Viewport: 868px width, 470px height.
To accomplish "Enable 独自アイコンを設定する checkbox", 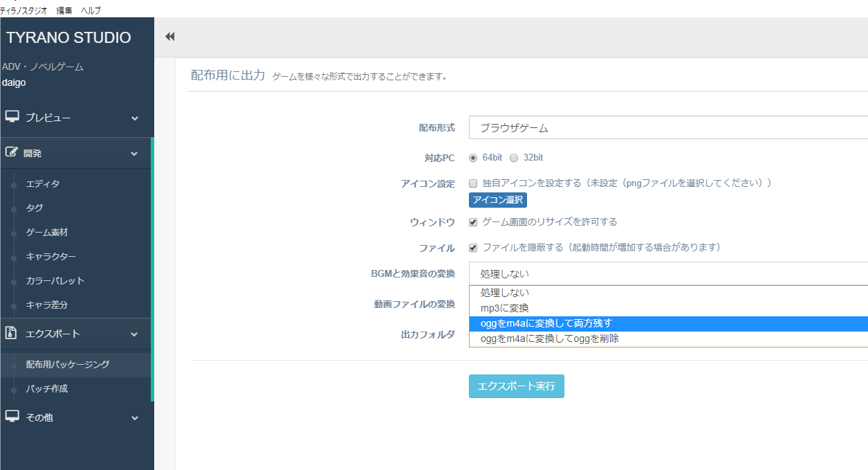I will tap(473, 183).
